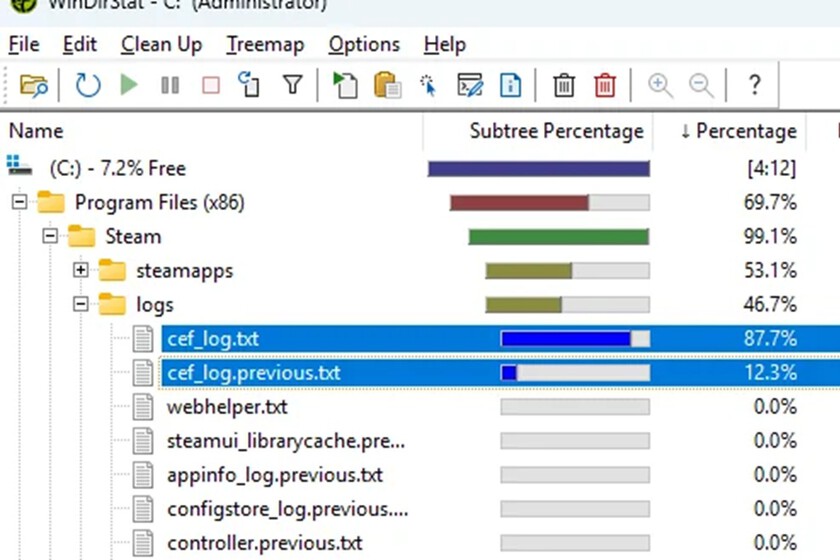Open the command prompt here icon
This screenshot has height=560, width=840.
[x=470, y=85]
